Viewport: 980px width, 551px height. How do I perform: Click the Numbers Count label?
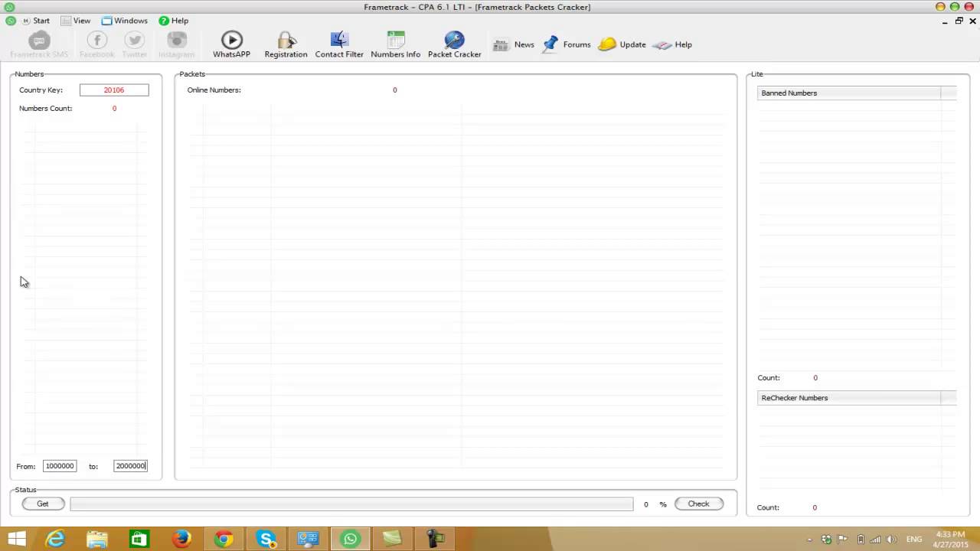(45, 108)
